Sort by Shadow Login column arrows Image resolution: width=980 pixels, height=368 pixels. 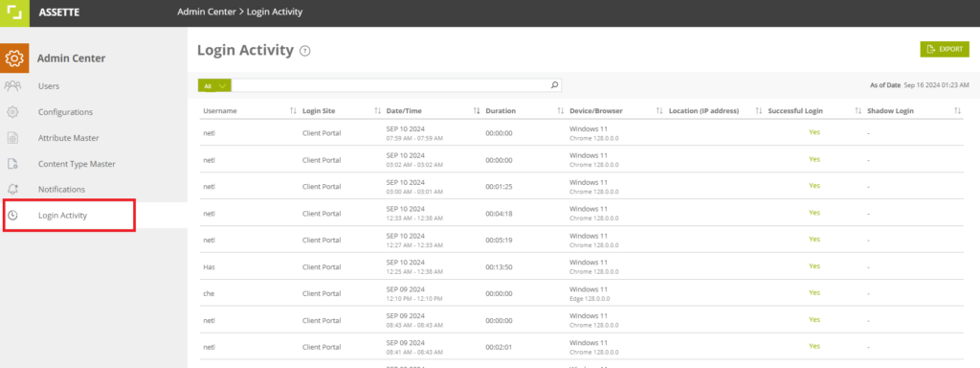957,111
